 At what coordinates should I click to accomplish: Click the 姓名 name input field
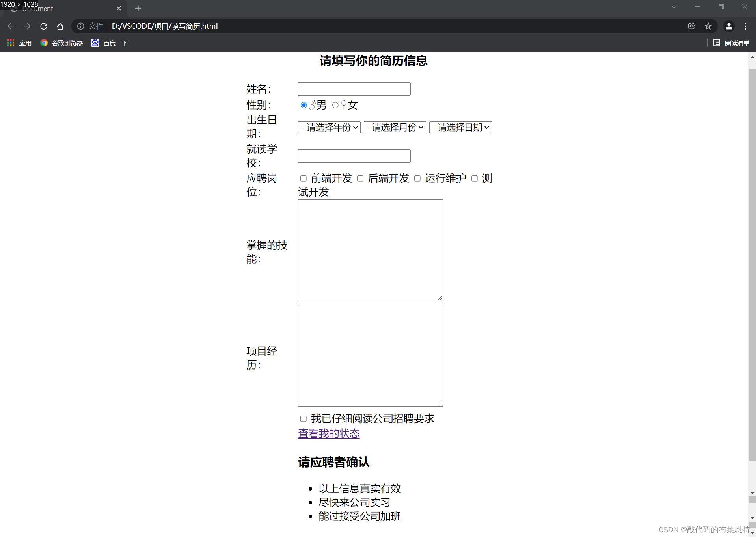pos(354,89)
